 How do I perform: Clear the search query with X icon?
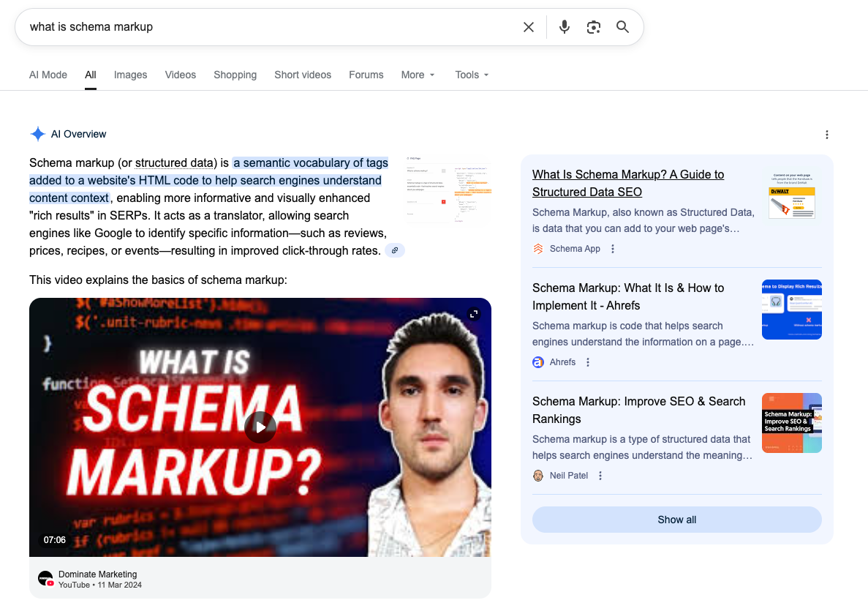pos(529,27)
